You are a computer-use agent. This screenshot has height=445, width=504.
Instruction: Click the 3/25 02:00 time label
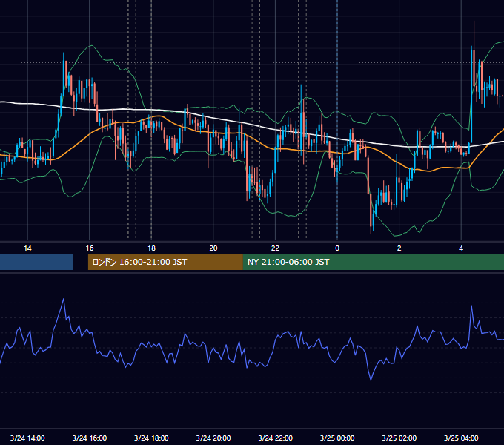399,438
